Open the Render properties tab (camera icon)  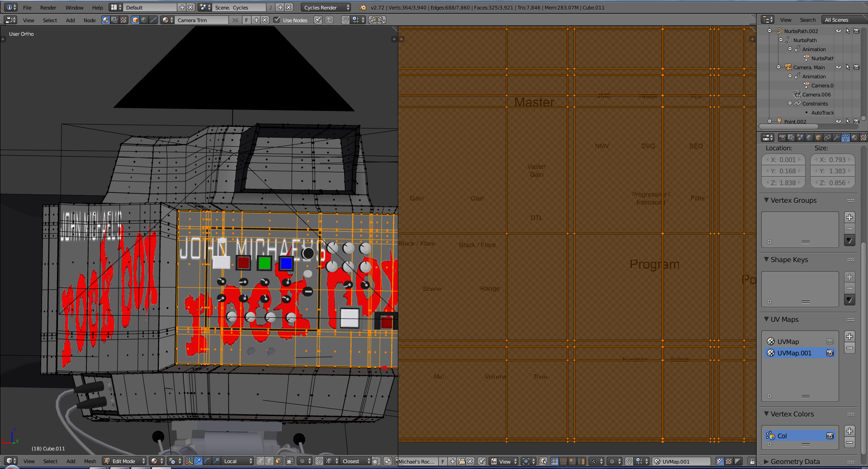click(782, 137)
